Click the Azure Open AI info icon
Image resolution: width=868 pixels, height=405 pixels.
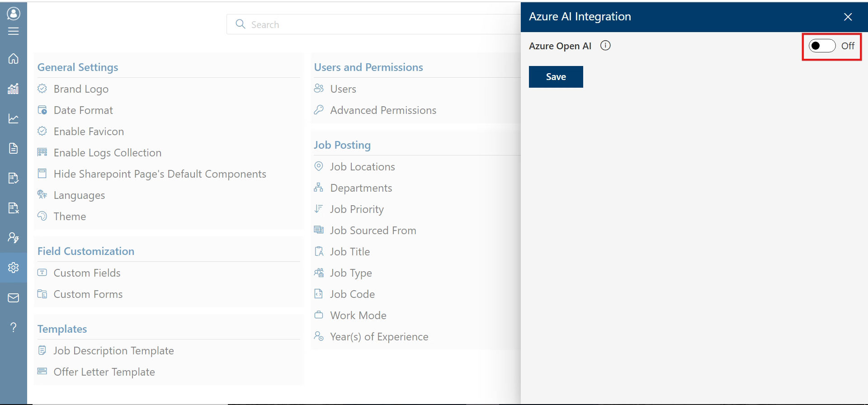click(605, 46)
